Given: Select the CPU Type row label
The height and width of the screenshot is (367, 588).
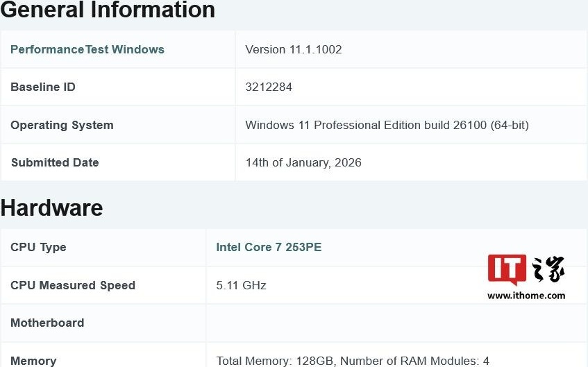Looking at the screenshot, I should (x=38, y=247).
